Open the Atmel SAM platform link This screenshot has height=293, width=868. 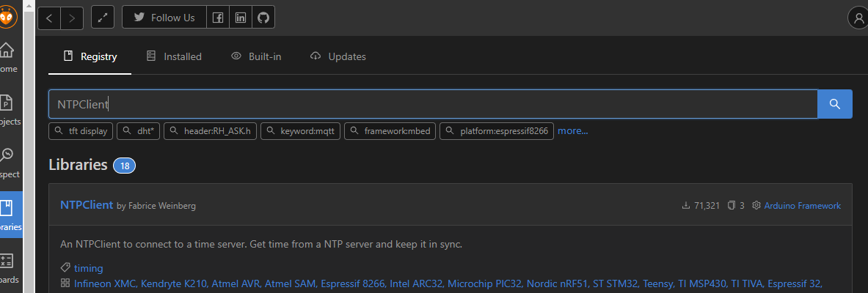point(291,283)
